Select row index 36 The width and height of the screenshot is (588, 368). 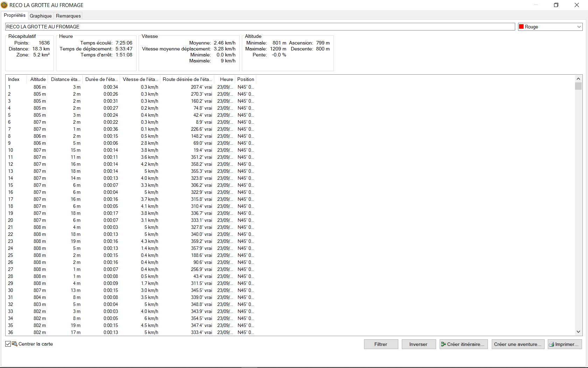(x=131, y=332)
